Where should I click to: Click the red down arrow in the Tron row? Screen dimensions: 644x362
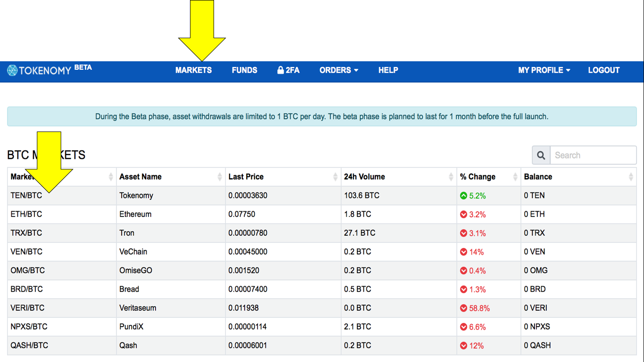(x=463, y=233)
